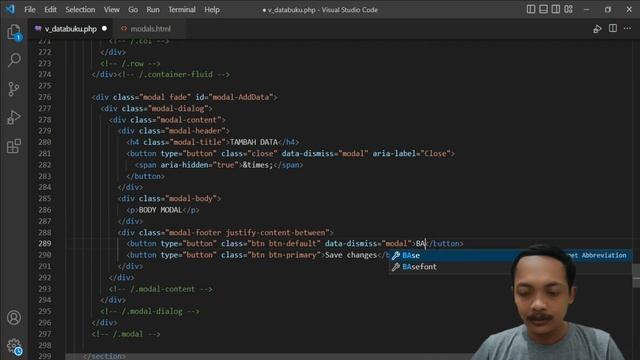
Task: Open the Extensions view
Action: pos(14,146)
